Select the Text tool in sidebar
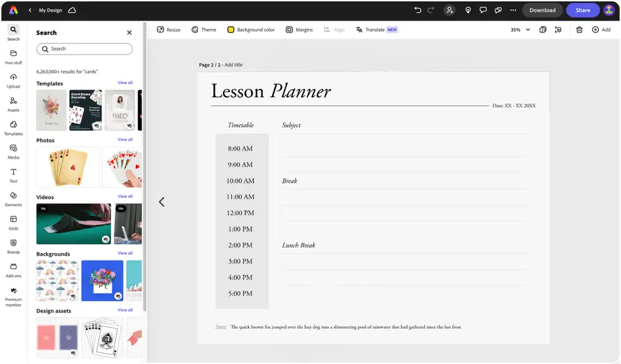Image resolution: width=621 pixels, height=364 pixels. coord(13,175)
